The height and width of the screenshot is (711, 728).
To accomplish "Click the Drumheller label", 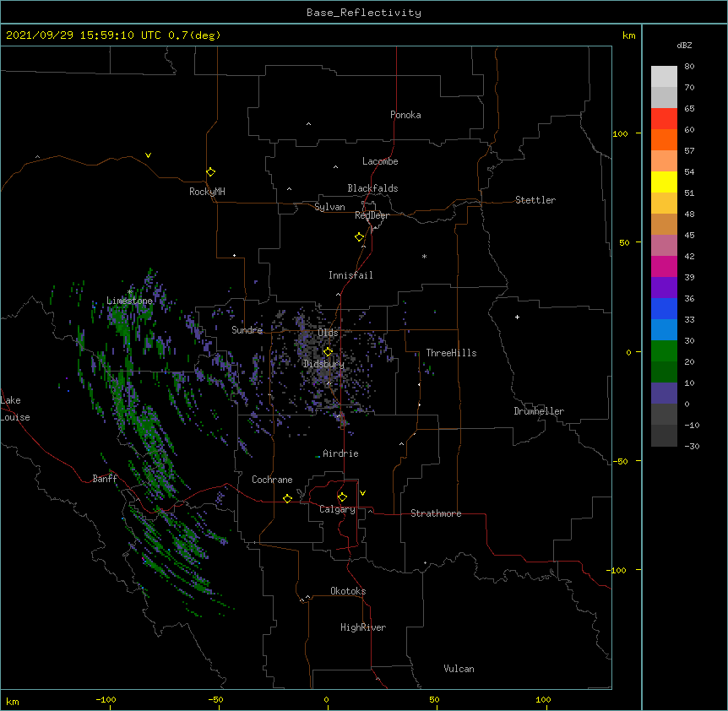I will click(539, 411).
